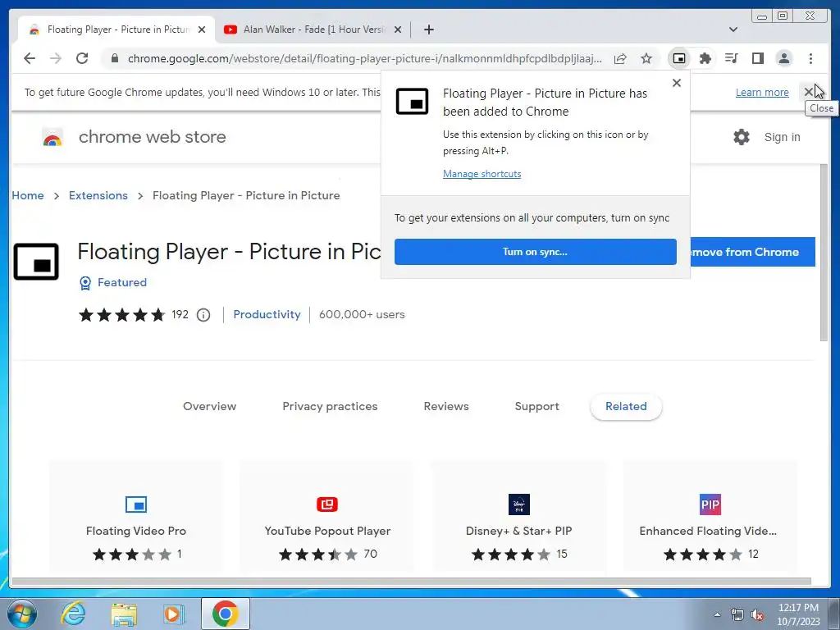This screenshot has height=630, width=840.
Task: Share this page from address bar
Action: [x=620, y=58]
